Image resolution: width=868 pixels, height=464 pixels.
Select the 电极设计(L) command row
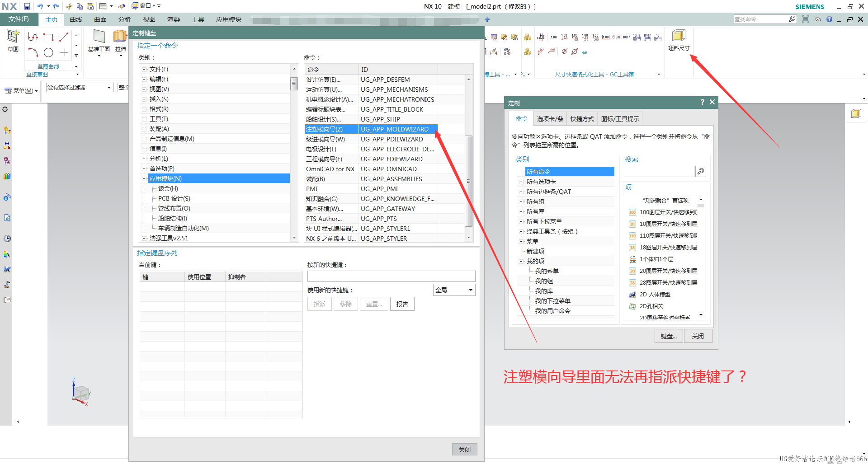click(371, 149)
